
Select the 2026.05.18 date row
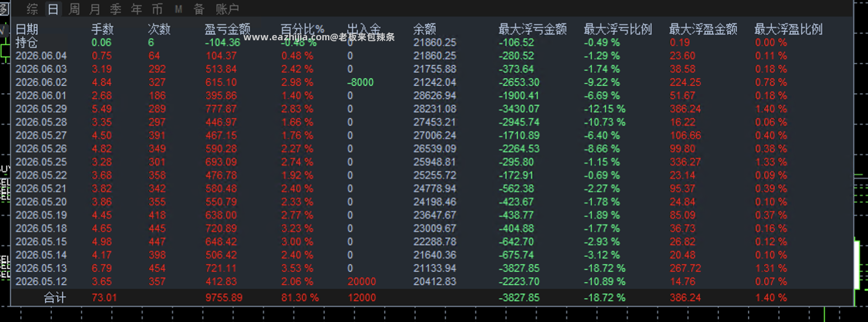click(41, 228)
